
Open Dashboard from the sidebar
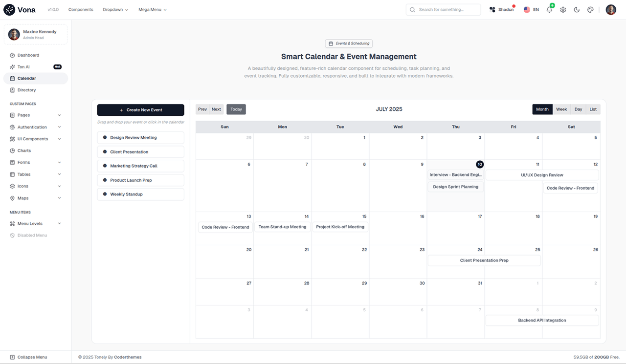(x=28, y=55)
